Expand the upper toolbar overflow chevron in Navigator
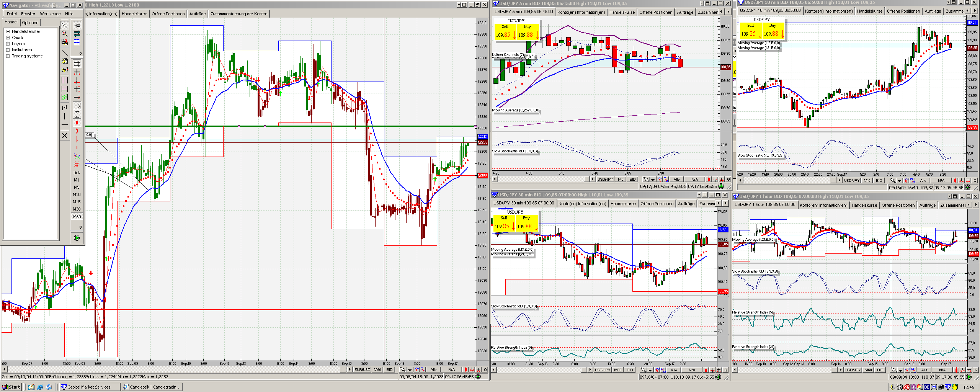The image size is (980, 392). pyautogui.click(x=80, y=53)
